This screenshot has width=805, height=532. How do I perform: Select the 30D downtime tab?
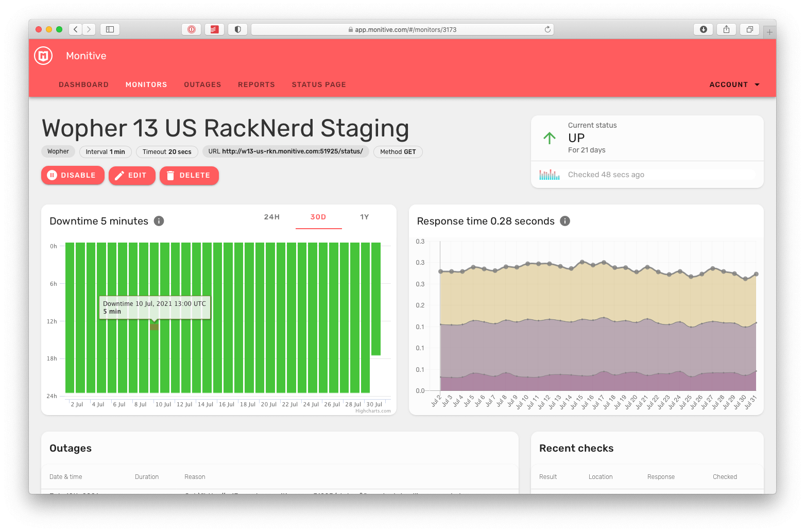tap(318, 217)
